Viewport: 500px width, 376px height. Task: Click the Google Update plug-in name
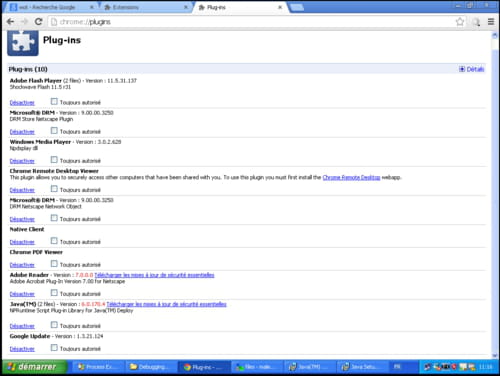pyautogui.click(x=30, y=336)
